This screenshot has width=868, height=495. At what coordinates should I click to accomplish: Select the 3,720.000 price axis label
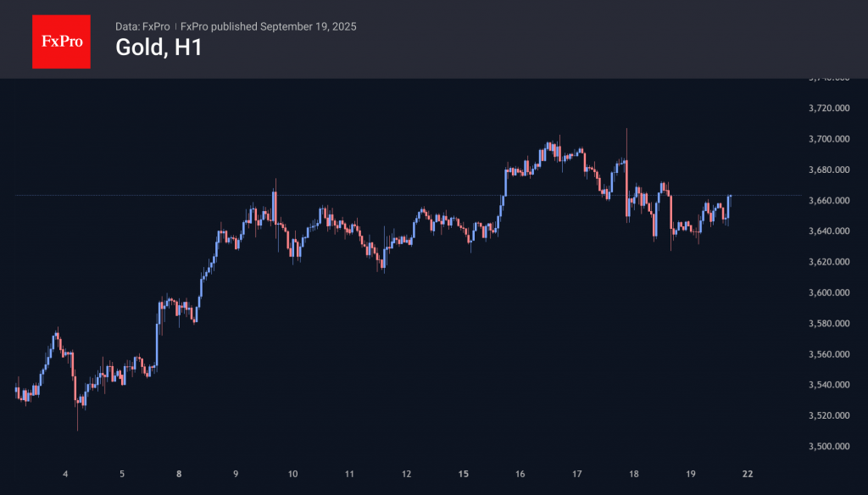(830, 108)
